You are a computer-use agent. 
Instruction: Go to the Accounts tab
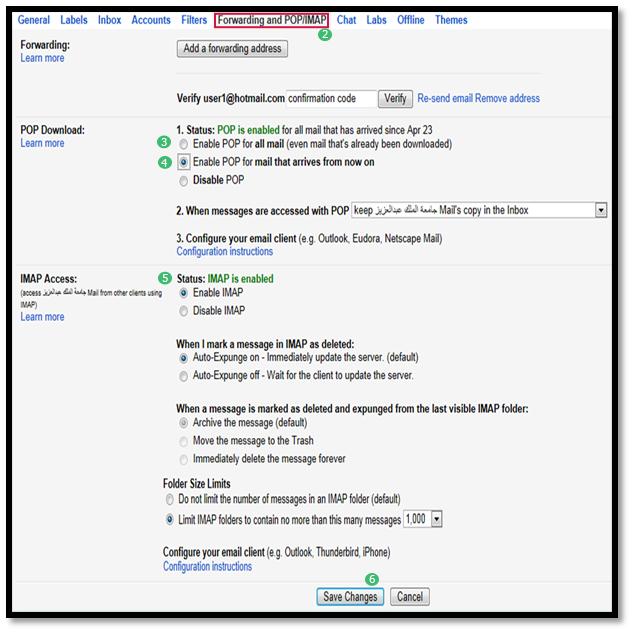coord(151,20)
